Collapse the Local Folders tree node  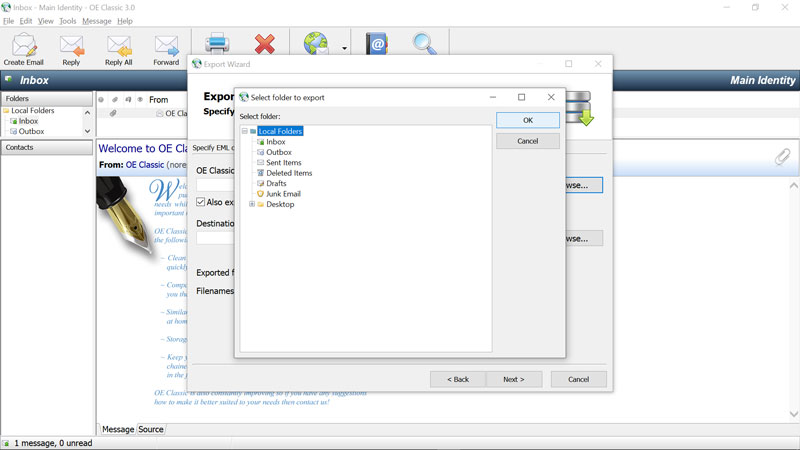244,131
